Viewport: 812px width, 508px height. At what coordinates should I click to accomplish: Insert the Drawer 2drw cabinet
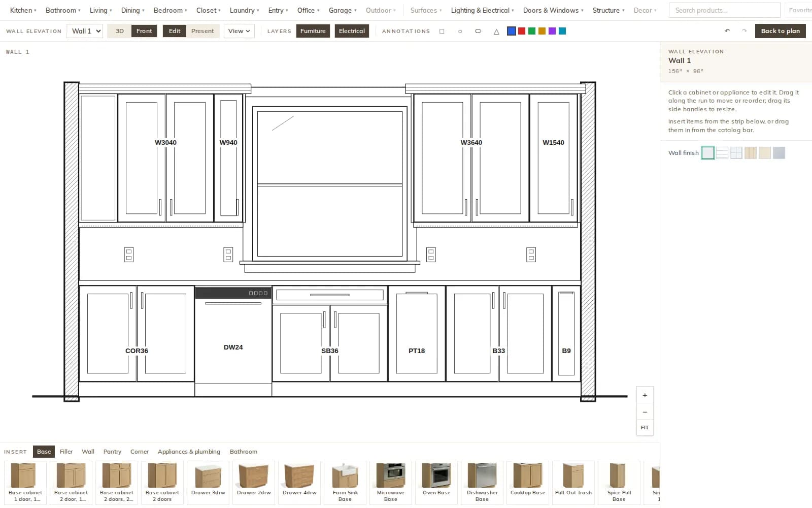point(254,483)
